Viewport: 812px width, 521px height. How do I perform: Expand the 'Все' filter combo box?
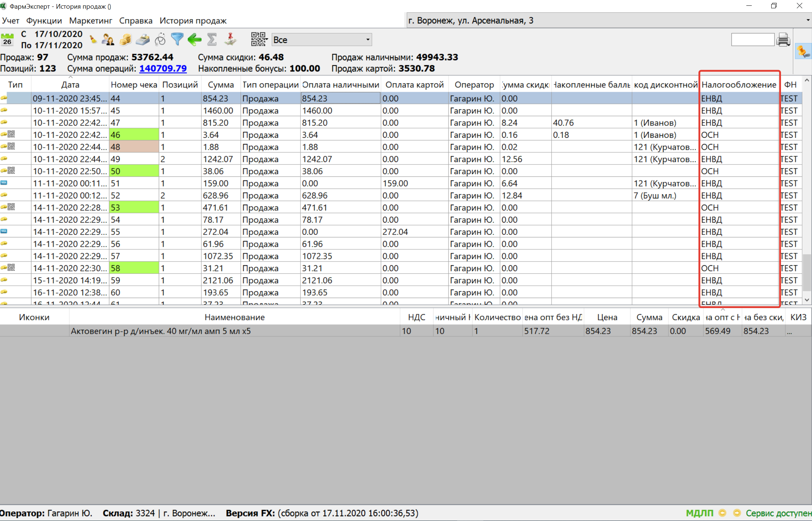(368, 40)
